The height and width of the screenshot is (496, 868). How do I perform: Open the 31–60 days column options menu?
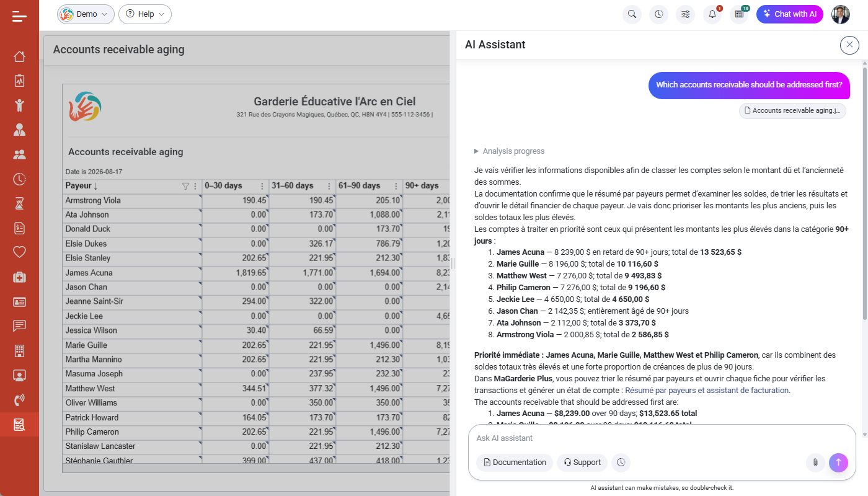point(329,186)
